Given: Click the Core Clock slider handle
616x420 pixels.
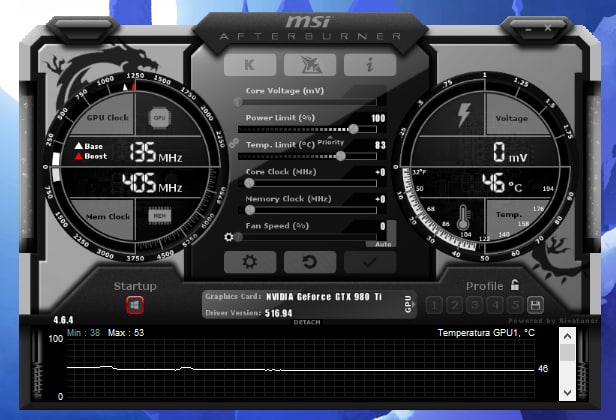Looking at the screenshot, I should 249,183.
